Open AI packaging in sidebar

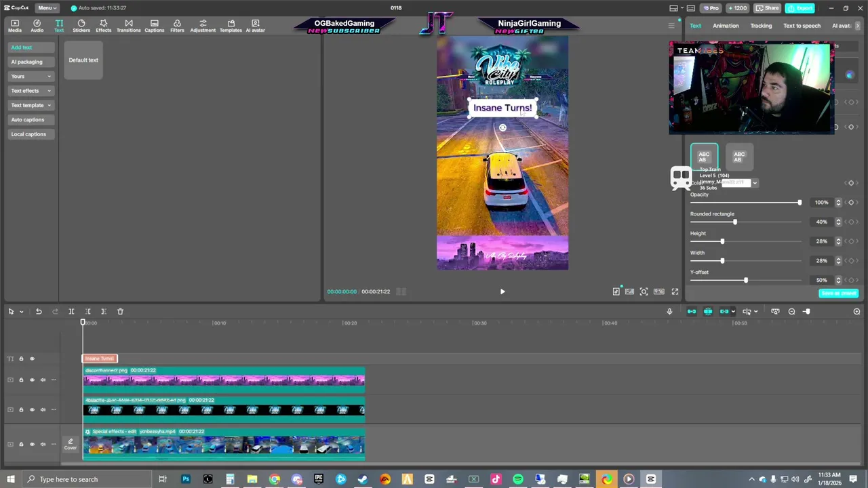click(31, 62)
